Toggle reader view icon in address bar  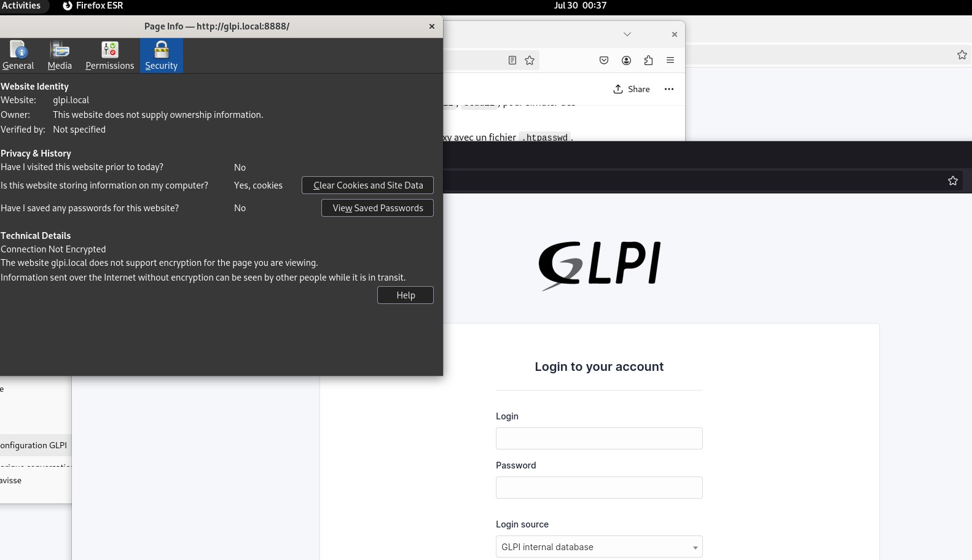(x=512, y=60)
